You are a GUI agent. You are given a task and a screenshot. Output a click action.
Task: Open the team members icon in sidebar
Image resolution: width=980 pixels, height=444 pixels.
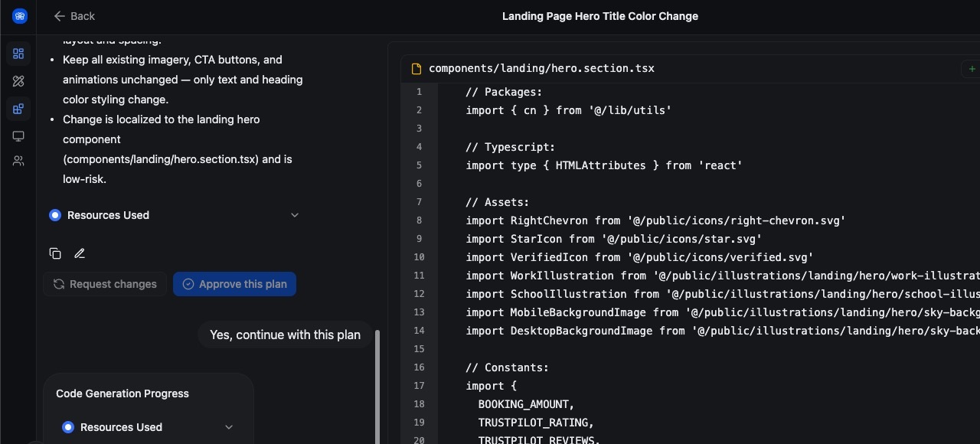(18, 161)
